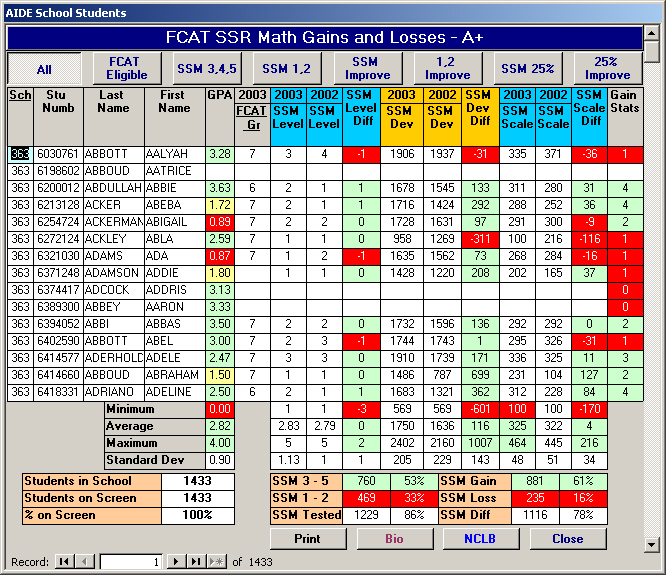The image size is (666, 575).
Task: Click SSM Diff count 1116
Action: pyautogui.click(x=535, y=515)
